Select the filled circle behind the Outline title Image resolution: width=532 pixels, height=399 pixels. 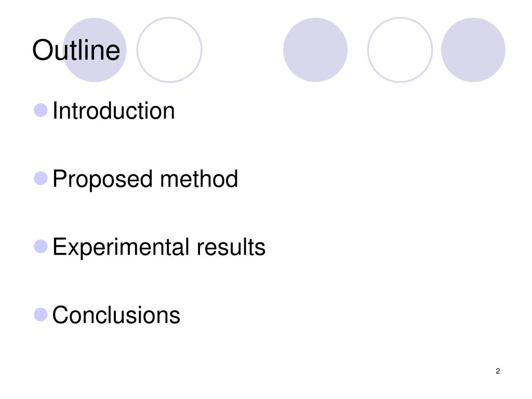95,50
